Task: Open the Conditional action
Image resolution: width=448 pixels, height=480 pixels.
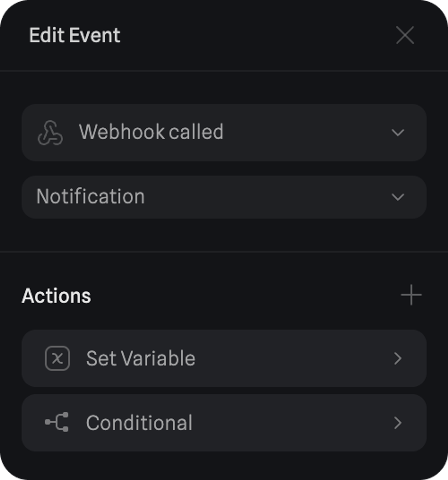Action: coord(224,422)
